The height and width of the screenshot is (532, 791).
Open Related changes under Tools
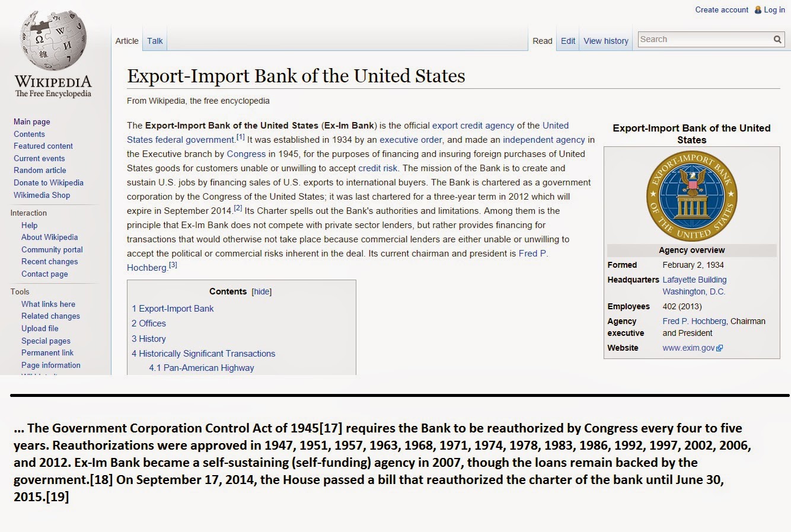click(51, 316)
